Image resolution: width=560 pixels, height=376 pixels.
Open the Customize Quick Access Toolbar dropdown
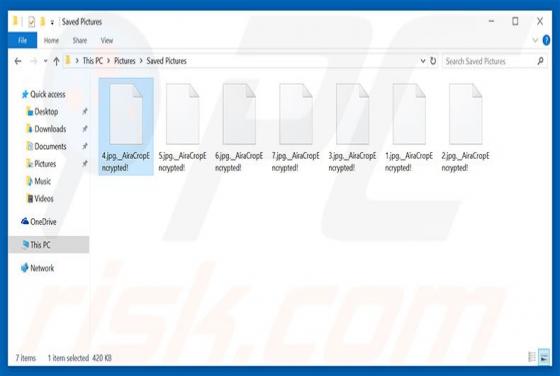pos(52,22)
